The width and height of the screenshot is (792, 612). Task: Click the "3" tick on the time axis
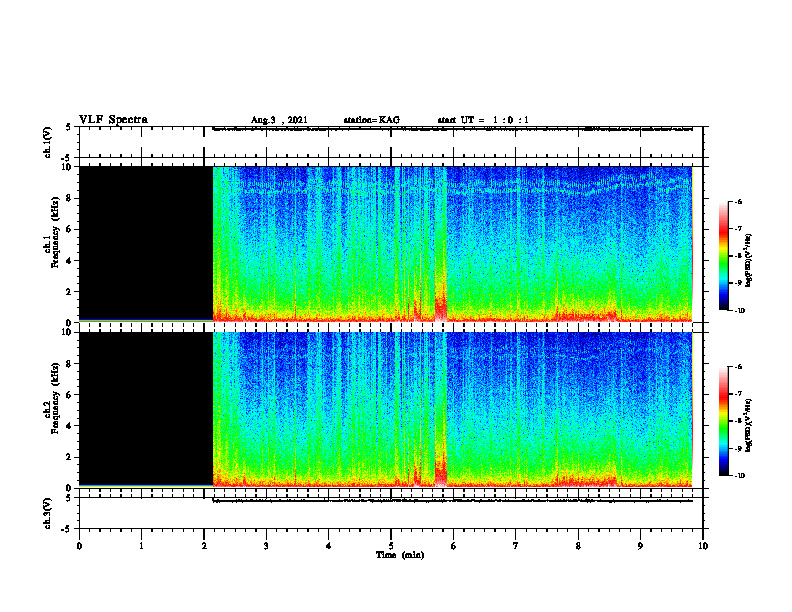pos(266,546)
